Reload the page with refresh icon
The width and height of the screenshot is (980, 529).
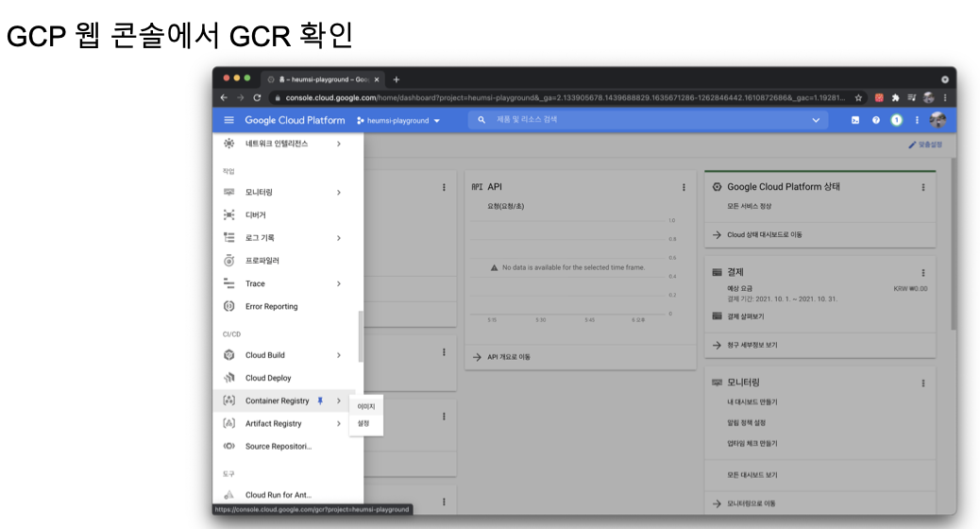pyautogui.click(x=257, y=97)
